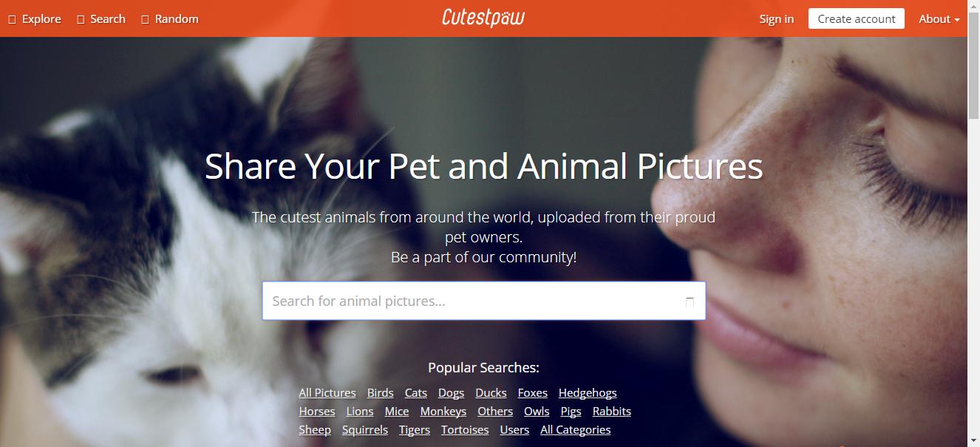Open the Users link
Screen dimensions: 980x447
[514, 430]
